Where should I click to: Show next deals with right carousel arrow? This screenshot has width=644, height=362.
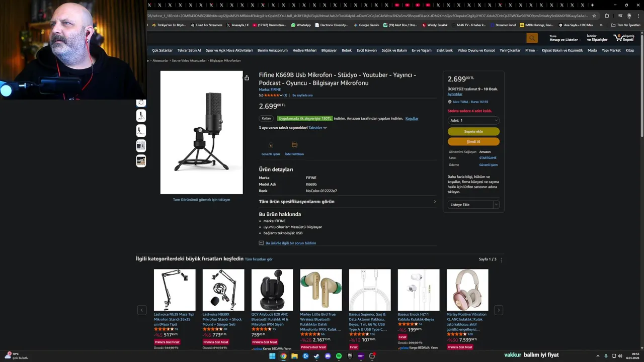coord(498,310)
